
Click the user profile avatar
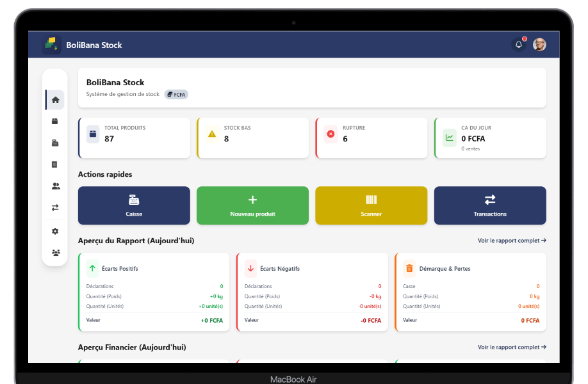pyautogui.click(x=539, y=45)
